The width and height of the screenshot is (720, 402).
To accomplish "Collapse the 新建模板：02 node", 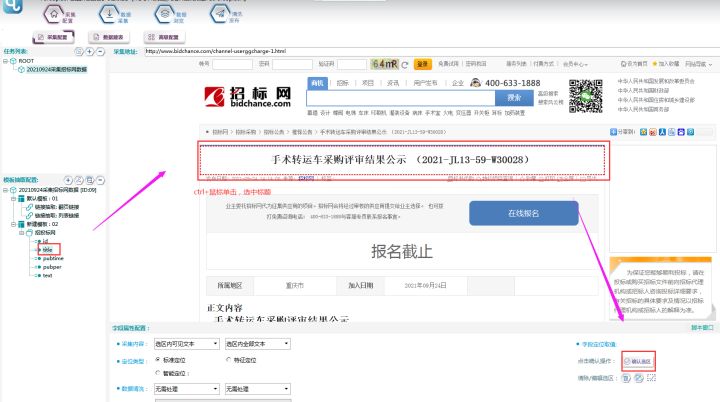I will 13,224.
